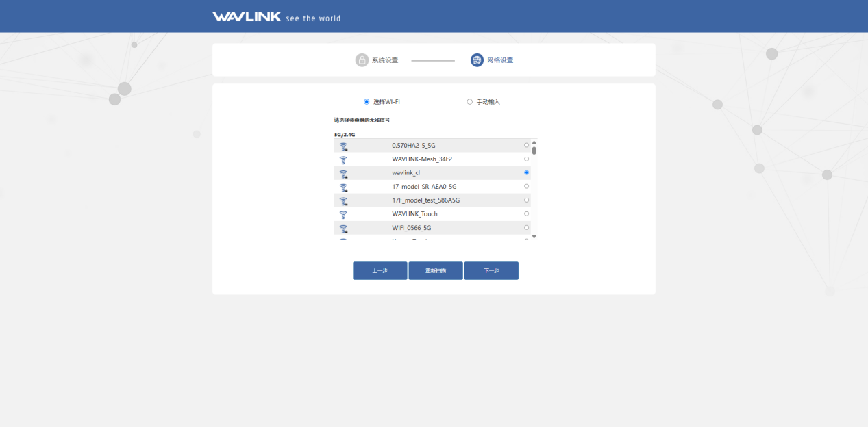Choose radio button for WIFI_0566_5G network

(x=526, y=227)
